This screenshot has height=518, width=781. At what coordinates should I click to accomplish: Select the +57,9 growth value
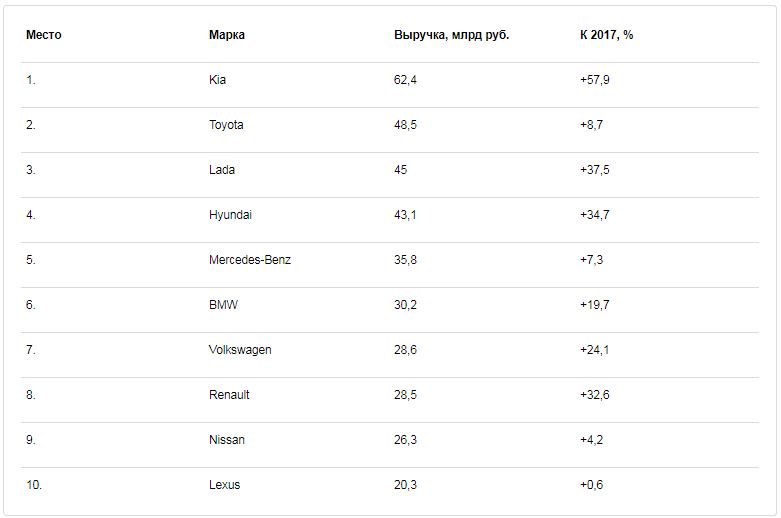pyautogui.click(x=594, y=80)
